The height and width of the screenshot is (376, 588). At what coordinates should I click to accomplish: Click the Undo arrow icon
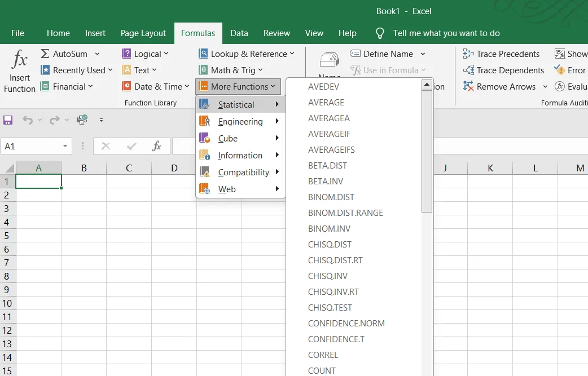click(27, 120)
